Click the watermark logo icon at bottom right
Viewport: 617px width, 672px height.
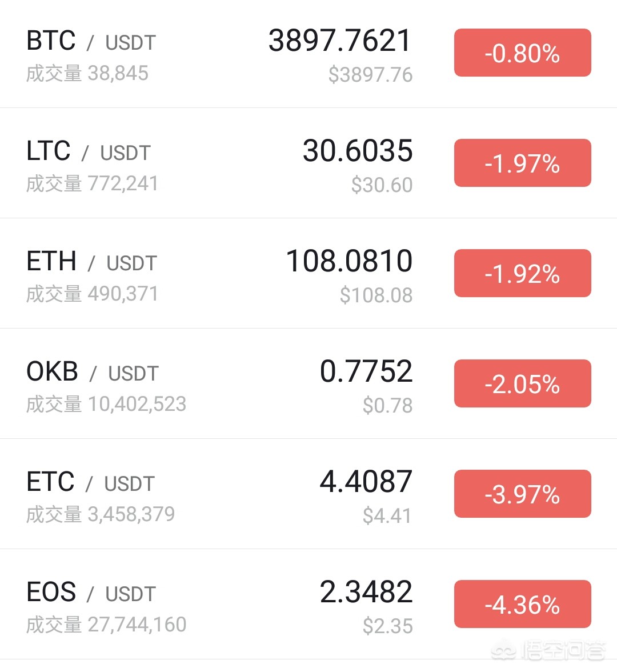(503, 651)
